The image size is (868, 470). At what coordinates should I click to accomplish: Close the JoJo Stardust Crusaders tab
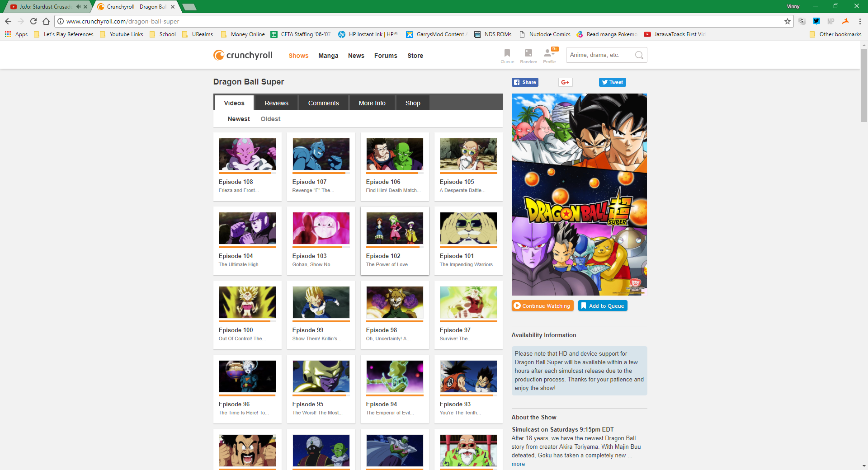pos(85,7)
